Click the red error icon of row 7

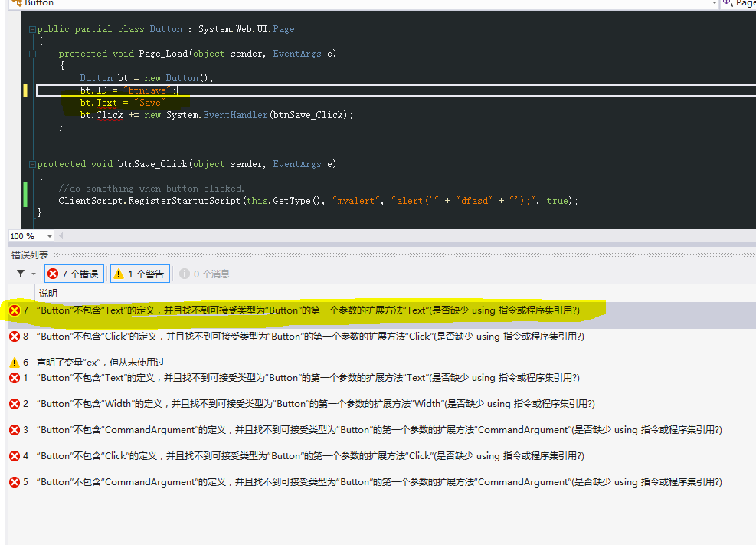click(15, 310)
